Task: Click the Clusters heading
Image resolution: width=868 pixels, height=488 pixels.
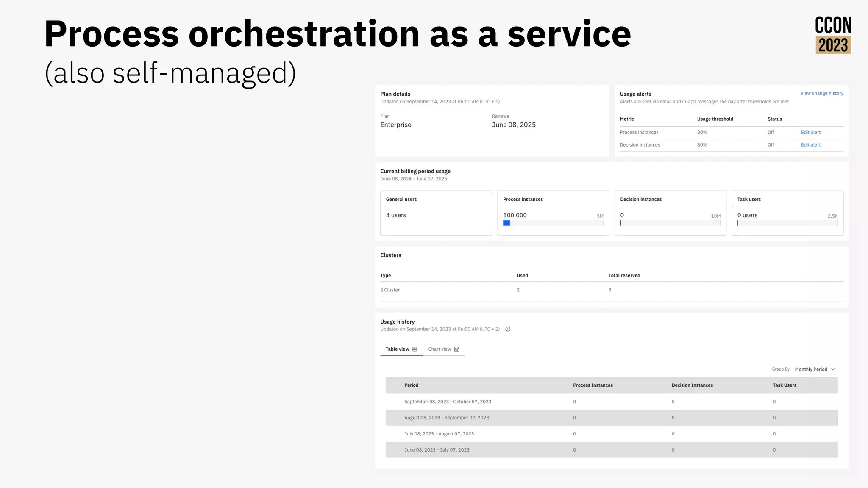Action: pyautogui.click(x=390, y=255)
